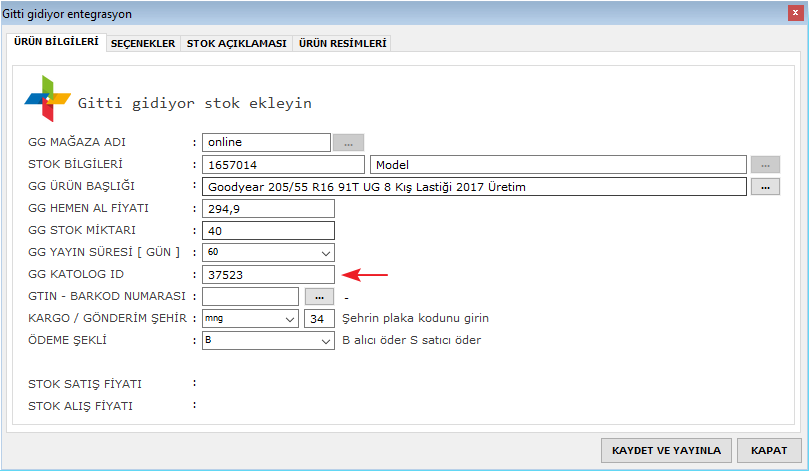Click the Gitti gidiyor pinwheel logo
The width and height of the screenshot is (809, 471).
click(x=47, y=99)
